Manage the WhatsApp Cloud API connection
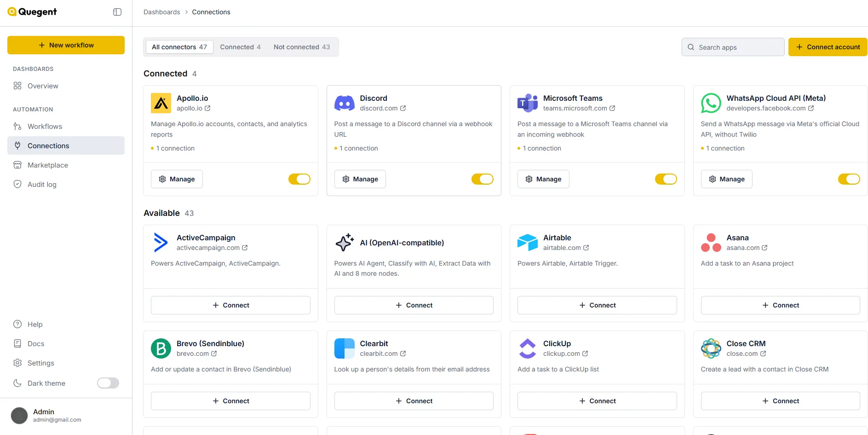 coord(726,179)
